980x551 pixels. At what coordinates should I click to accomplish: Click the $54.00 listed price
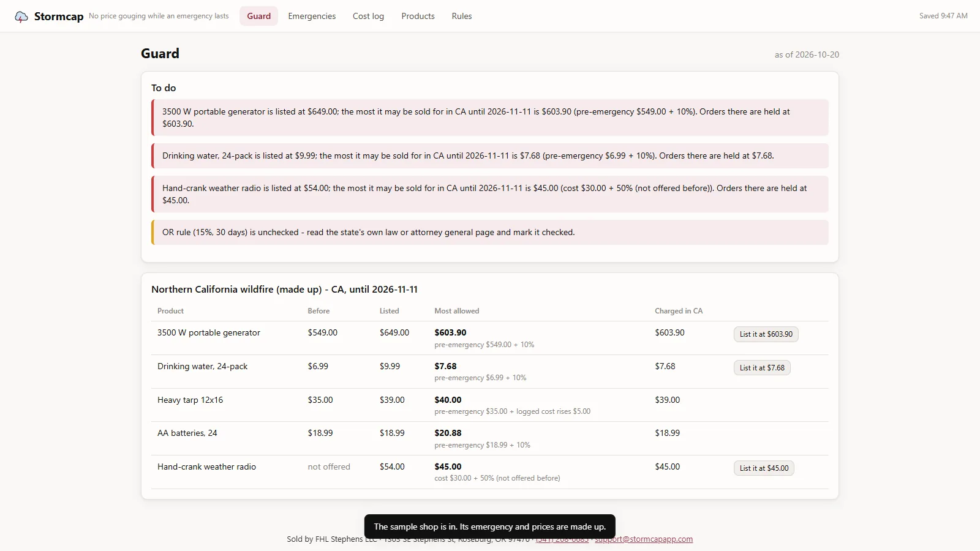pyautogui.click(x=392, y=467)
